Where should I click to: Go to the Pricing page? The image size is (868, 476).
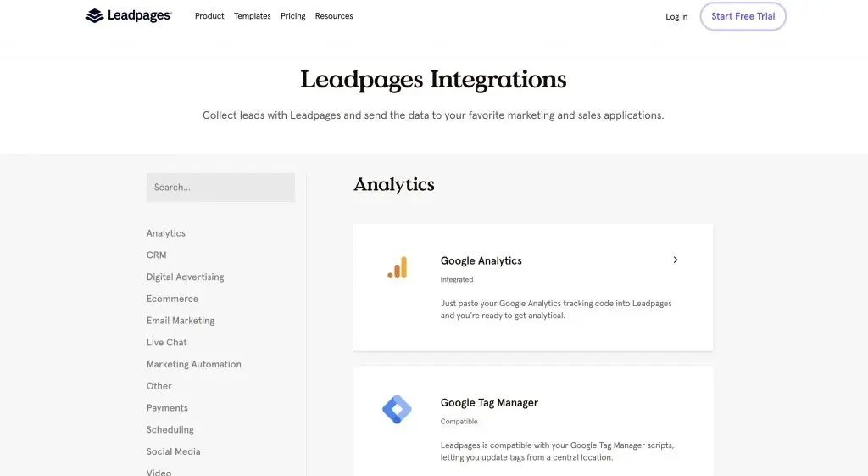[293, 16]
